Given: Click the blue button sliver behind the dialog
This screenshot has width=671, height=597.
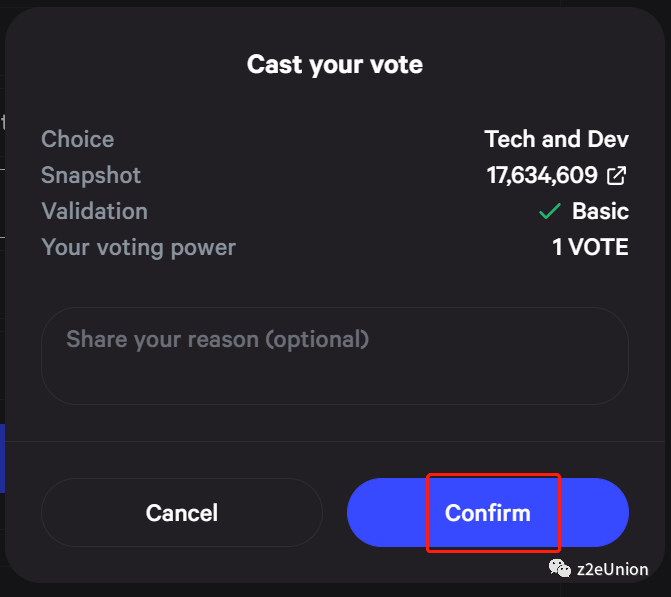Looking at the screenshot, I should point(2,458).
